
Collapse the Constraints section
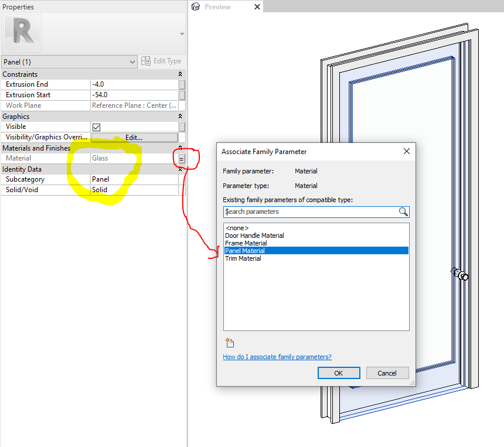coord(180,74)
